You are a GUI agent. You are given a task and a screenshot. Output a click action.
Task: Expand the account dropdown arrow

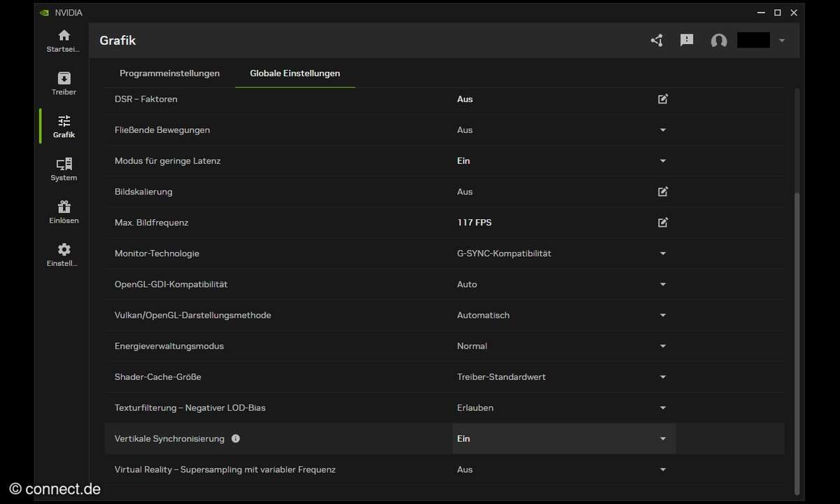click(x=782, y=41)
